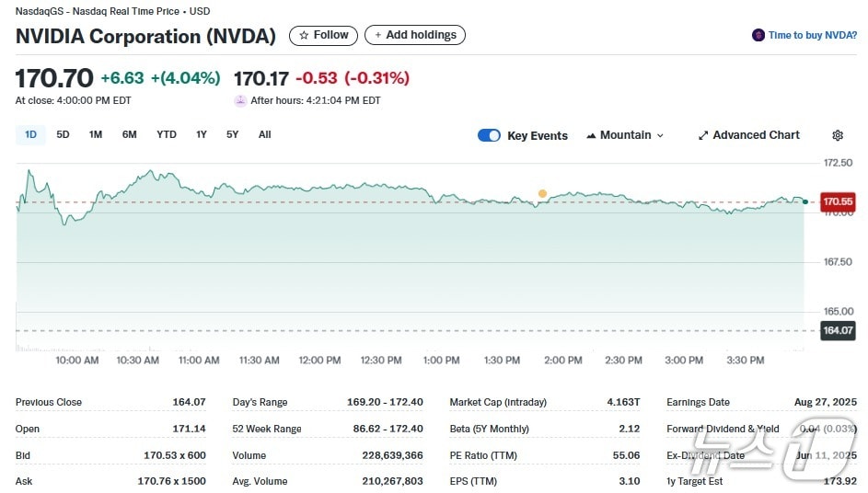This screenshot has width=868, height=493.
Task: Switch to the 5D time range
Action: click(x=63, y=134)
